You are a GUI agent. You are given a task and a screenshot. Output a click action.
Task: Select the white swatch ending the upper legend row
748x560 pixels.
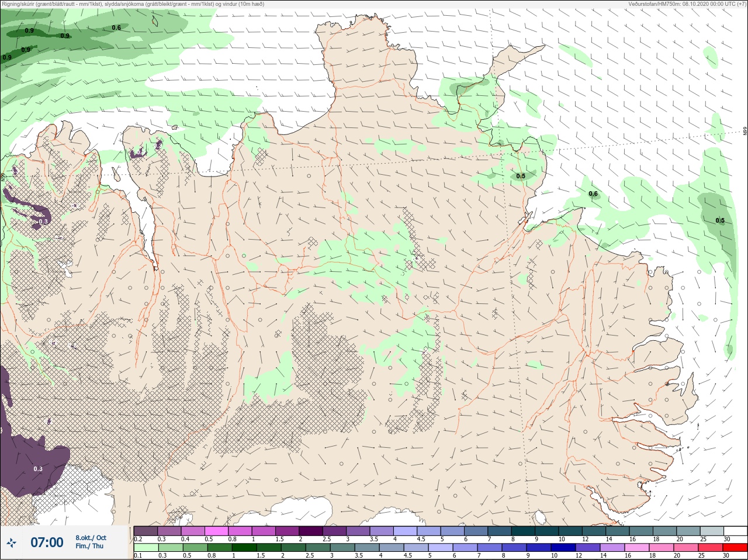point(735,531)
